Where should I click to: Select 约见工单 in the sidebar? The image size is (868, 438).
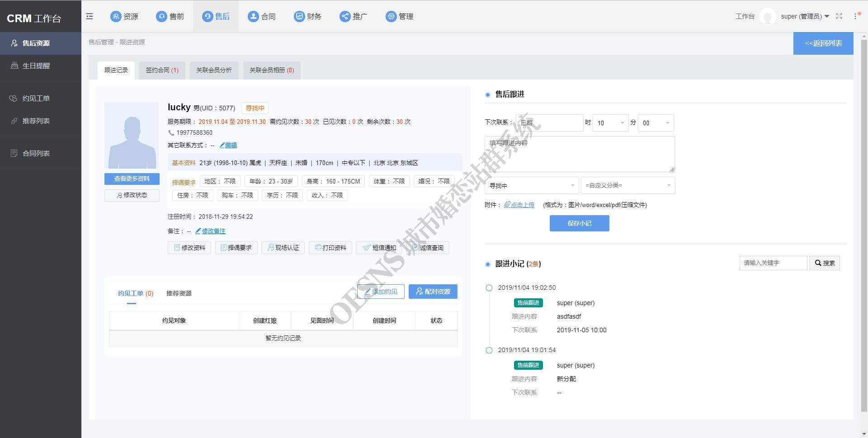click(x=41, y=99)
